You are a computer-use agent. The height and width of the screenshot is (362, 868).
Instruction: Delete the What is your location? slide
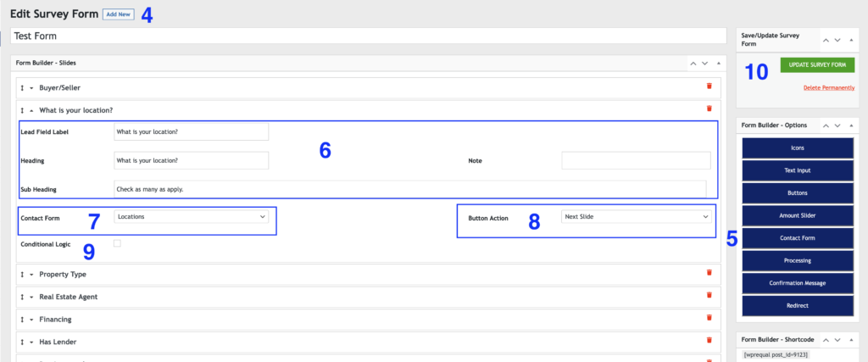click(709, 109)
